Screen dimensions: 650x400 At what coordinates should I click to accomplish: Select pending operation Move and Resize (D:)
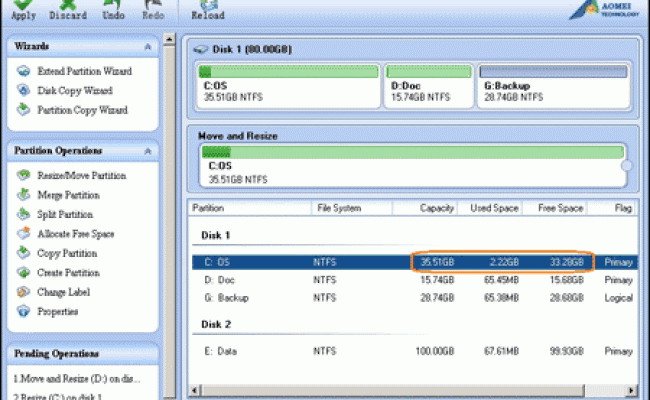[76, 379]
